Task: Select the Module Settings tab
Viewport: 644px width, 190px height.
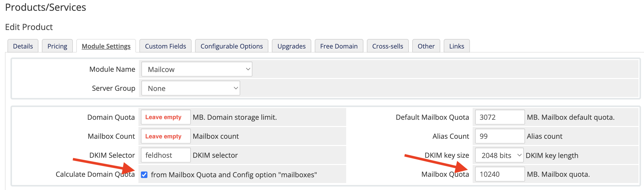Action: pos(106,46)
